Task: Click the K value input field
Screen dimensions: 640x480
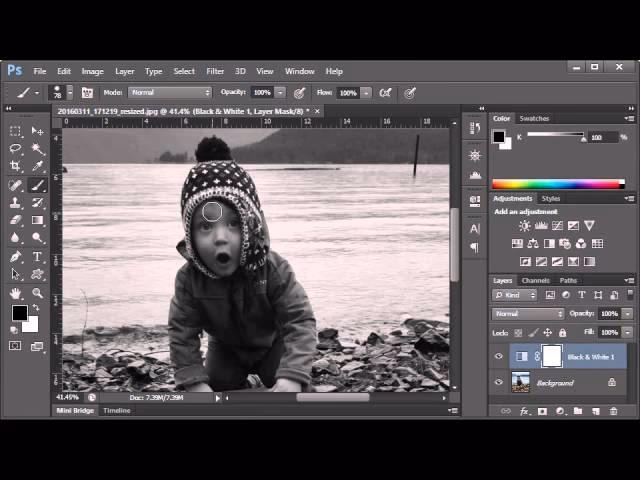Action: tap(603, 138)
